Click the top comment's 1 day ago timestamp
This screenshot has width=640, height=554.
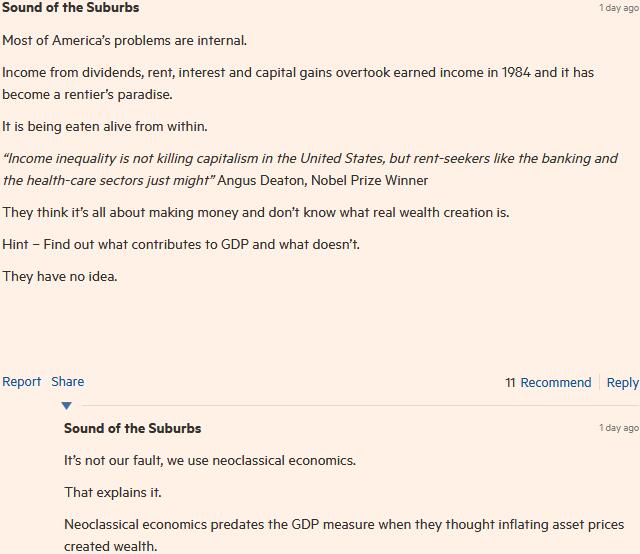point(618,8)
